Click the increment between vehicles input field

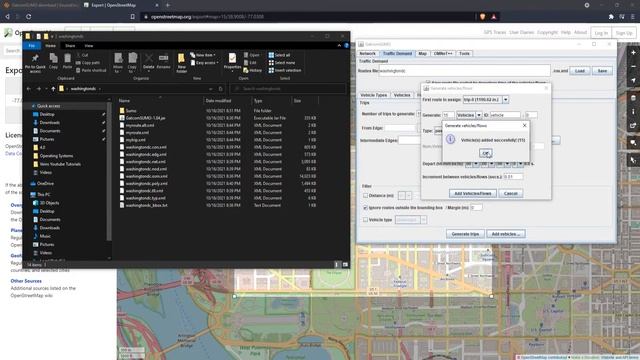coord(513,177)
